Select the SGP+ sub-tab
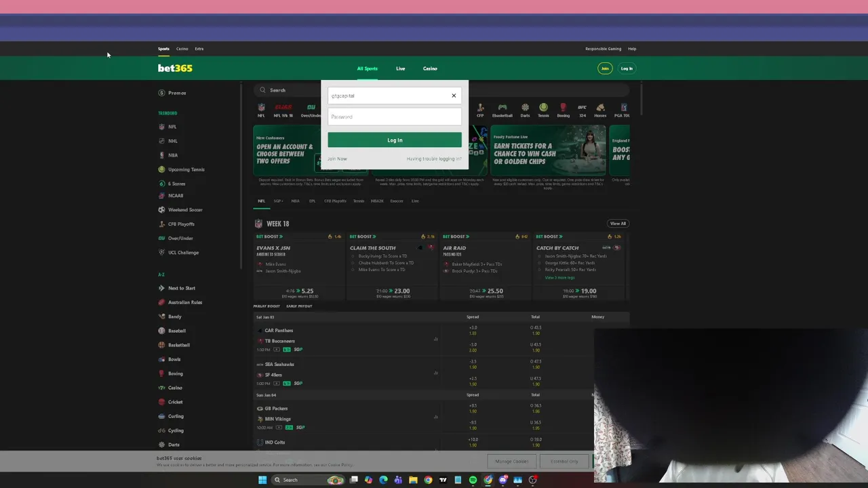This screenshot has width=868, height=488. 279,201
